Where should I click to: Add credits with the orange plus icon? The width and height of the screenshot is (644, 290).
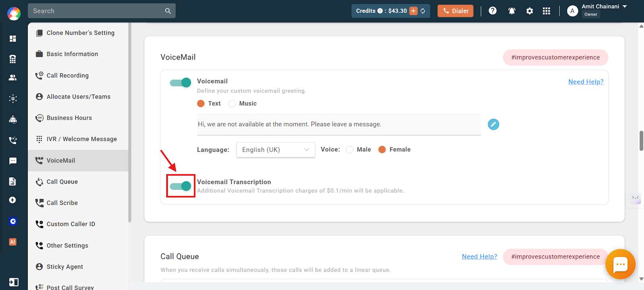click(413, 11)
